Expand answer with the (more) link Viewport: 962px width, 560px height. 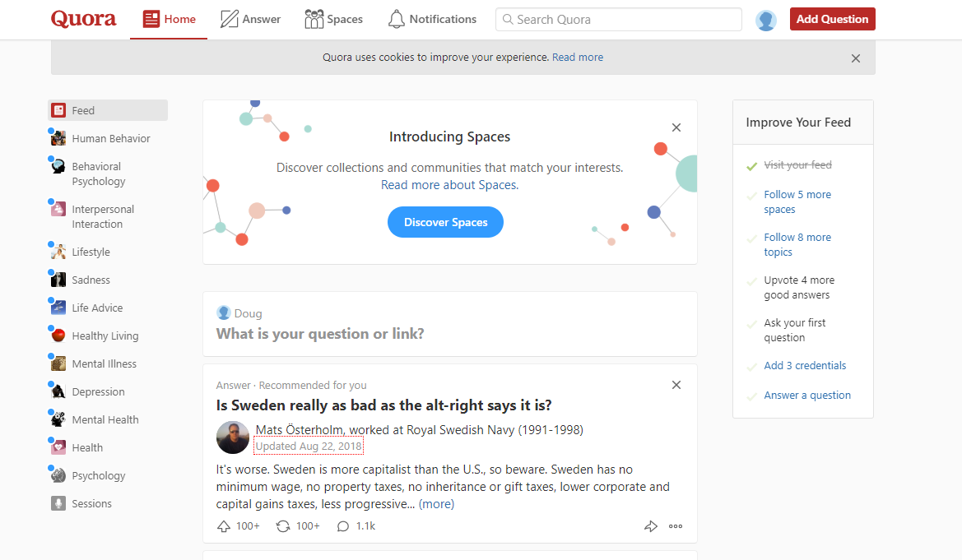coord(436,504)
